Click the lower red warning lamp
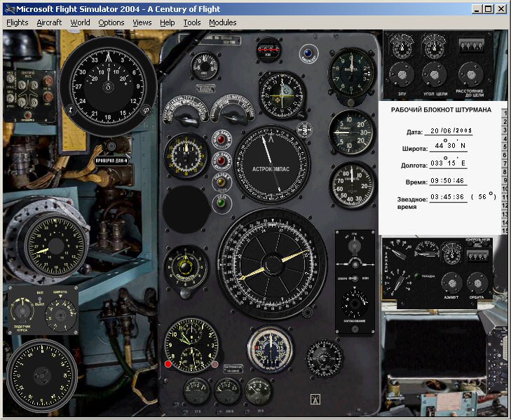 point(222,161)
